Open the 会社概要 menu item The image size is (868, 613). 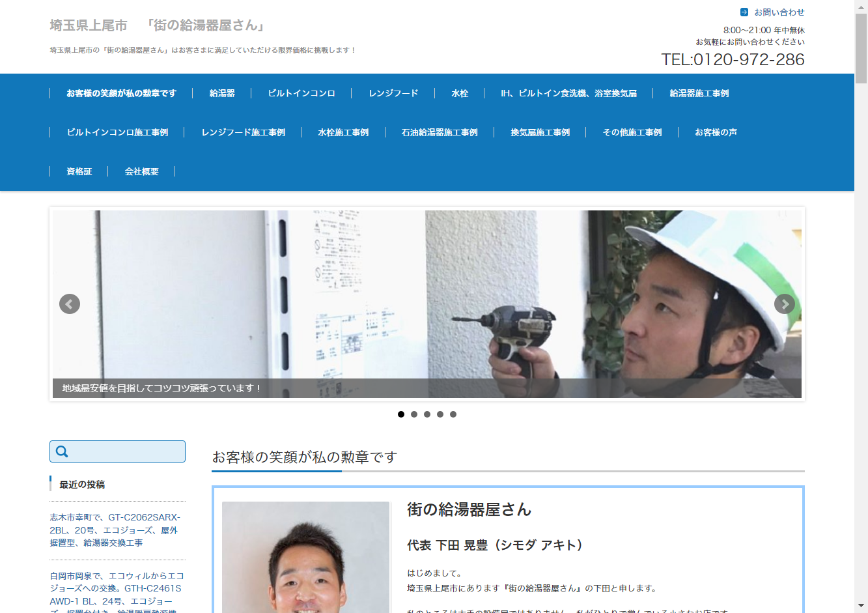[x=142, y=171]
